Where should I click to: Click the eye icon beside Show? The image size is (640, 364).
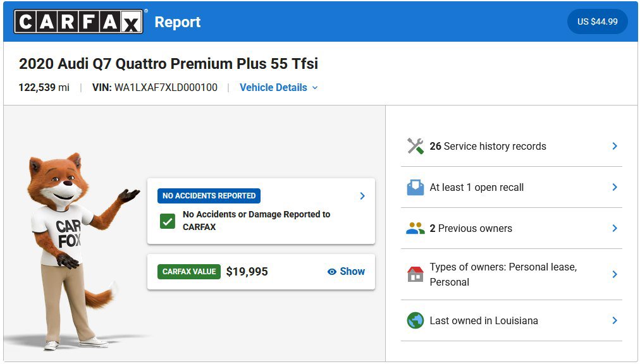[332, 272]
